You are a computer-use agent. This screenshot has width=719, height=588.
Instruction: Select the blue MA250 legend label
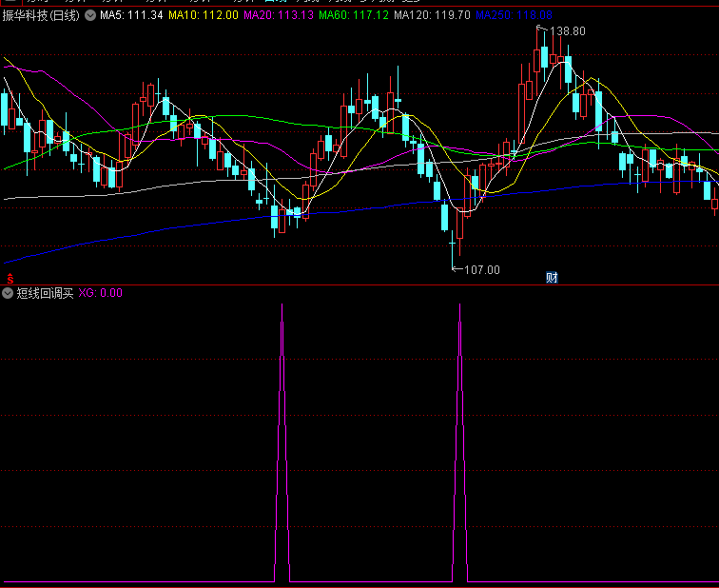pos(512,16)
